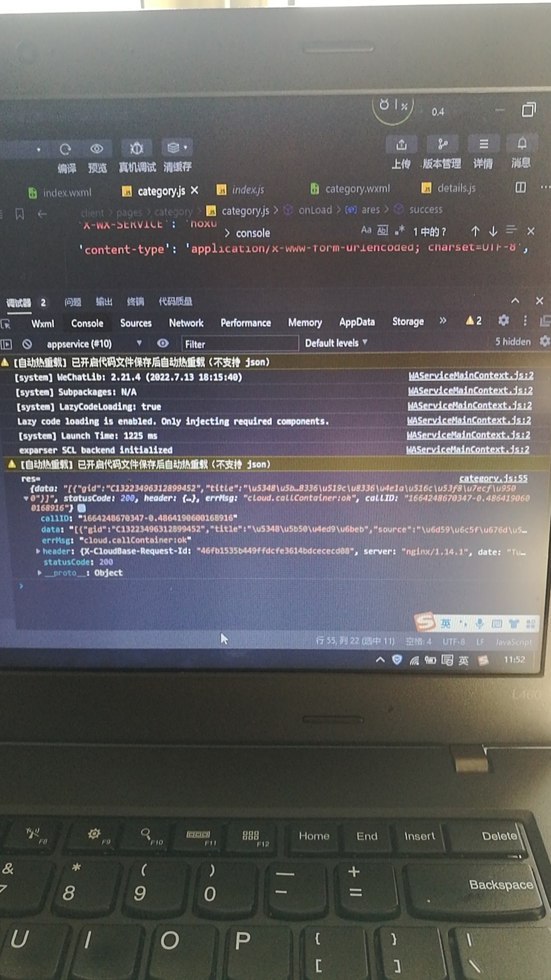The image size is (551, 980).
Task: Split the editor layout
Action: (520, 187)
